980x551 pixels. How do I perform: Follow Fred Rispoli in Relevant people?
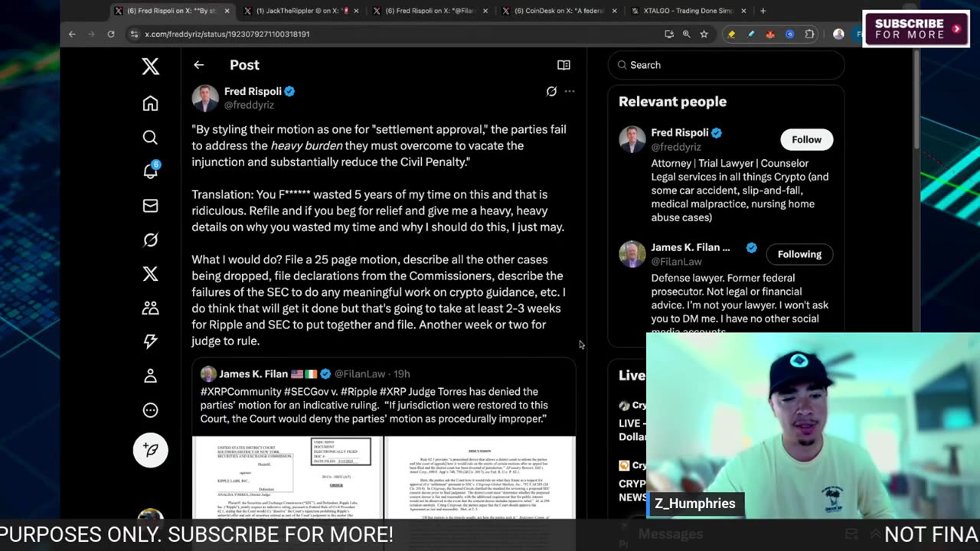(x=806, y=139)
